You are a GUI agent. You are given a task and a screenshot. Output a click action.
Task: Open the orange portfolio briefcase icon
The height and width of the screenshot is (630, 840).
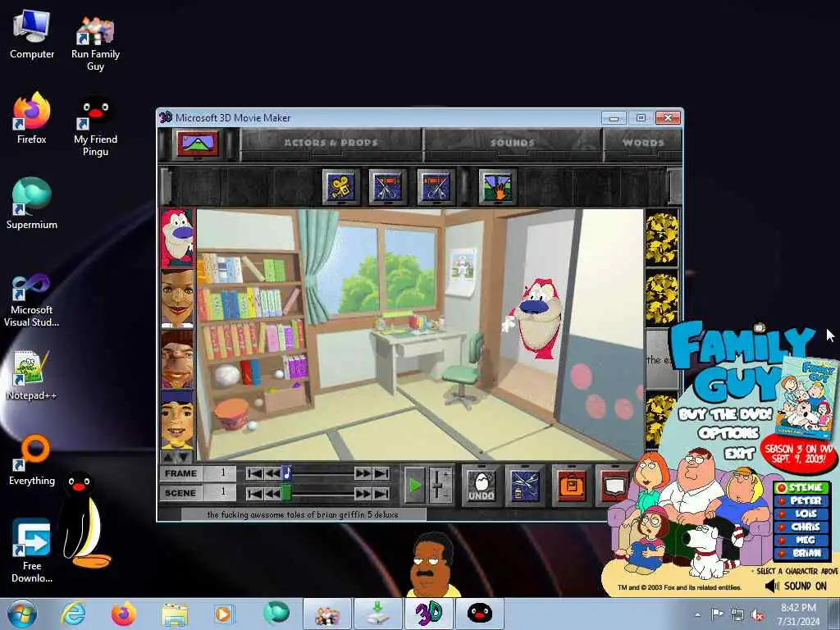571,486
